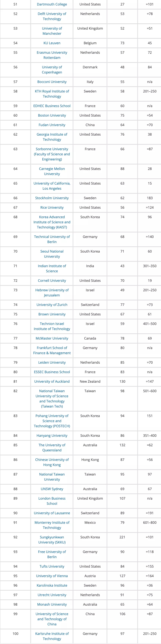Open the McMaster University link
The image size is (161, 644).
[52, 338]
